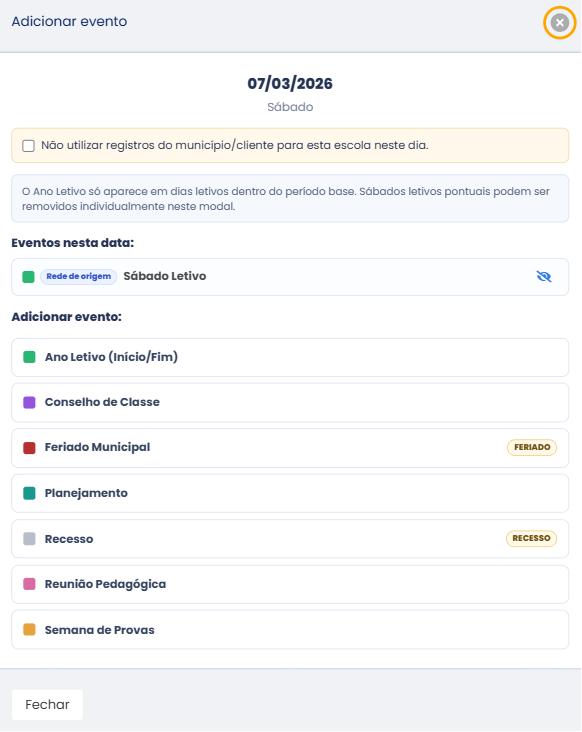Click the "Rede de origem" label badge
Viewport: 582px width, 732px height.
click(x=78, y=276)
